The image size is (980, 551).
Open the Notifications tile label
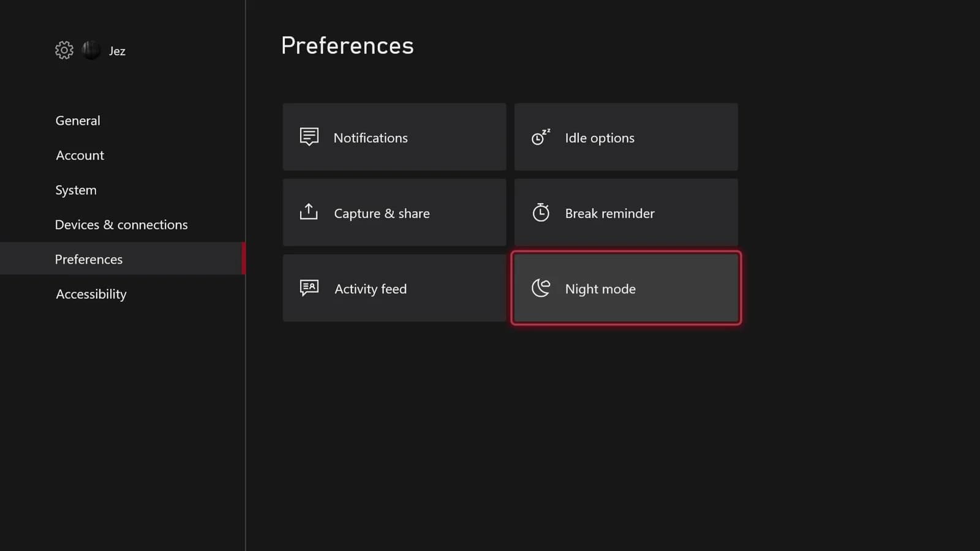point(371,138)
